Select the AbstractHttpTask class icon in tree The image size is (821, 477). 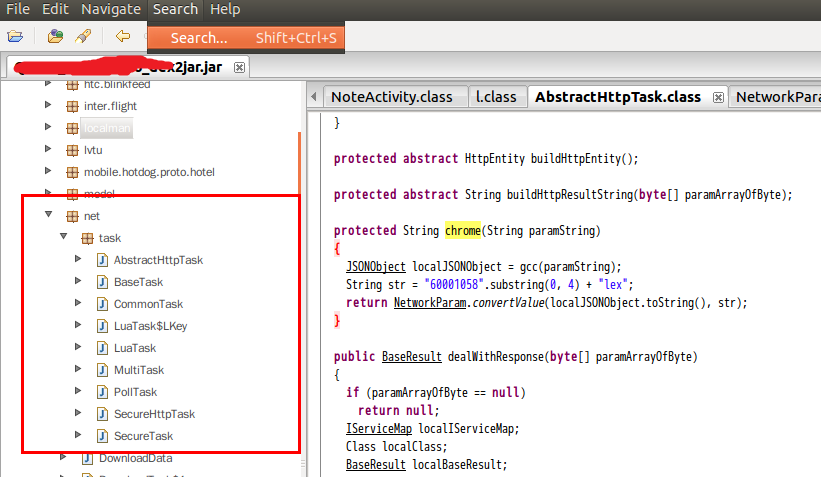coord(103,260)
